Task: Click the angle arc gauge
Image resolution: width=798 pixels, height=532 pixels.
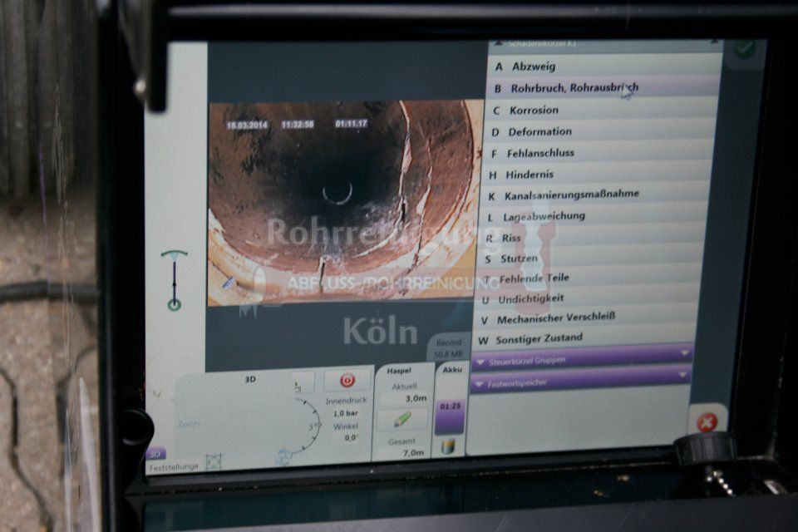Action: 308,426
